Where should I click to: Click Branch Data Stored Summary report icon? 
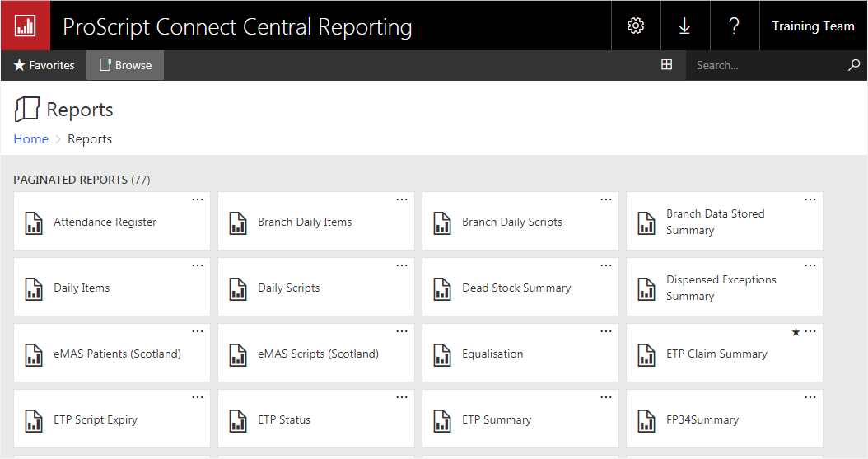coord(646,223)
